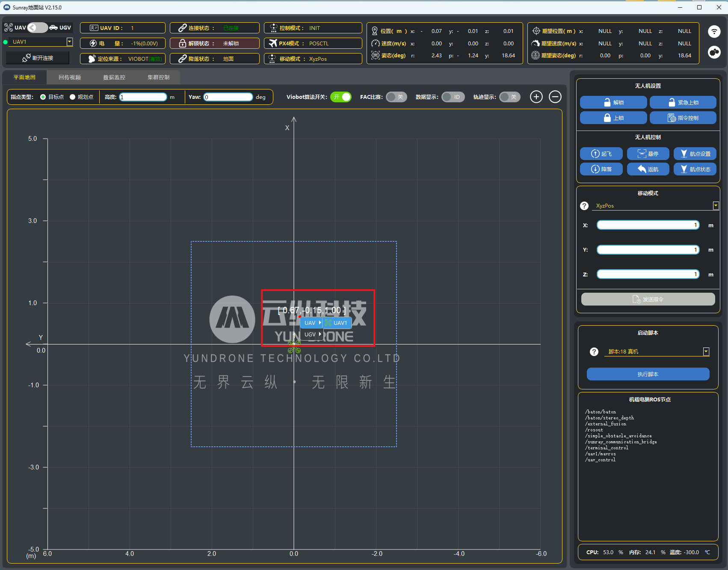
Task: Click the ID card icon next to UAV ID
Action: point(94,28)
